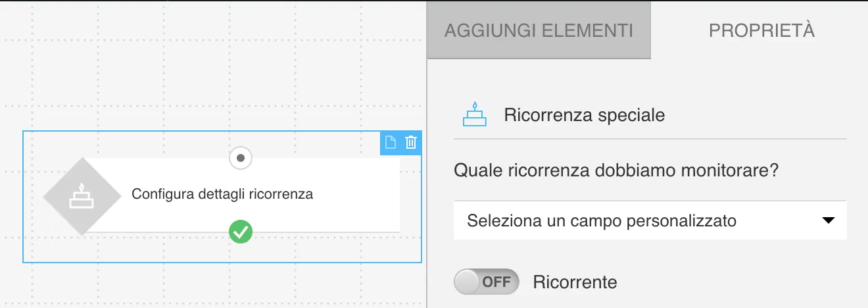Select the gray diamond cake icon on node
868x308 pixels.
(82, 196)
